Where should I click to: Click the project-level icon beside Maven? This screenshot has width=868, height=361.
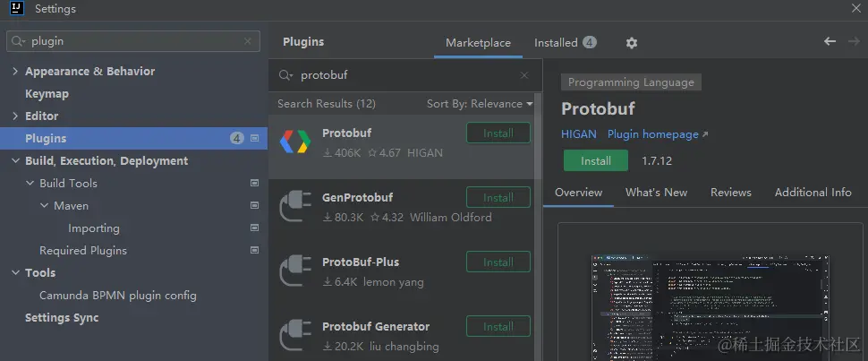tap(255, 205)
